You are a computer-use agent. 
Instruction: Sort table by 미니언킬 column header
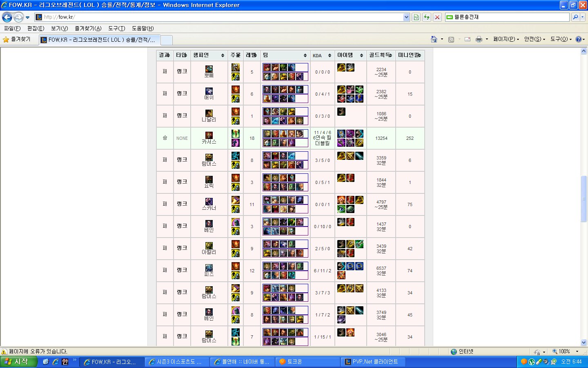(410, 55)
